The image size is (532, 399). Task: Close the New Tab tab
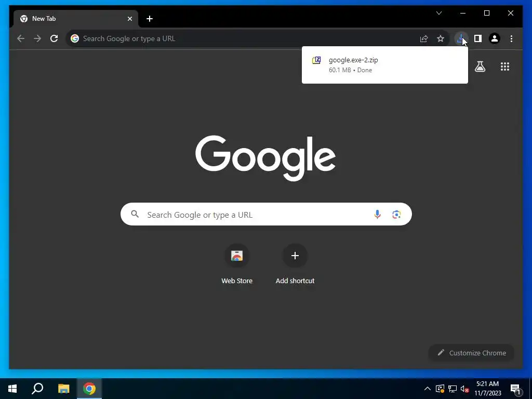(129, 19)
